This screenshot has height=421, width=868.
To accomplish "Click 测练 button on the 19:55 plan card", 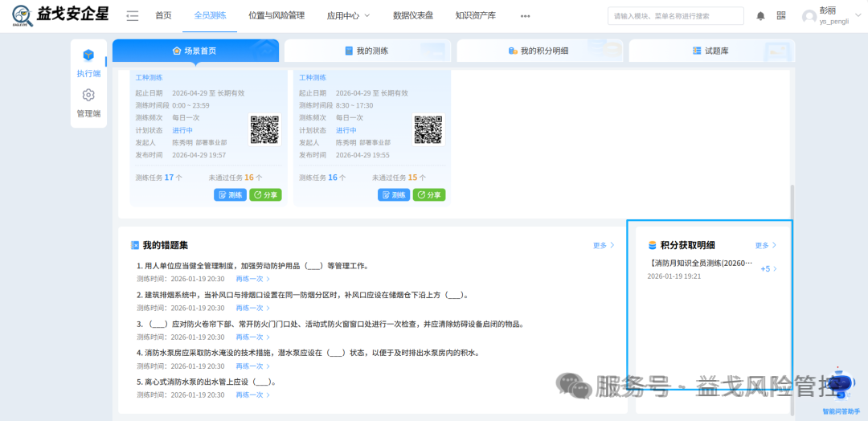I will pos(394,194).
